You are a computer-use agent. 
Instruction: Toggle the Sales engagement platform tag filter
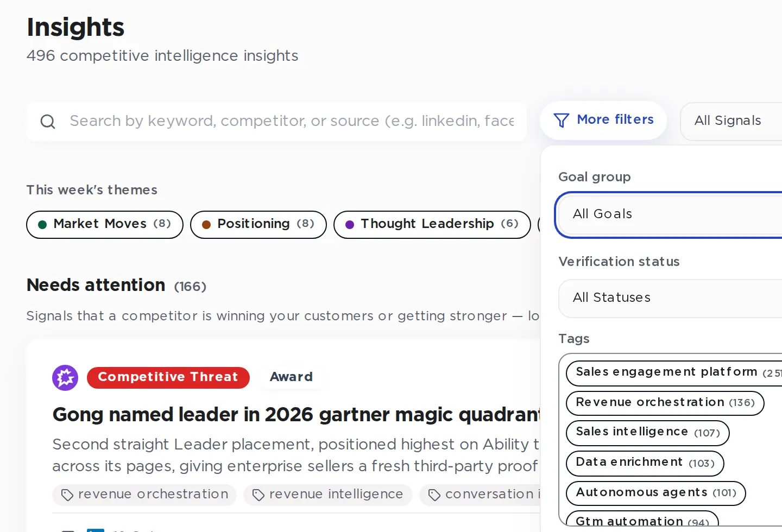pos(674,372)
